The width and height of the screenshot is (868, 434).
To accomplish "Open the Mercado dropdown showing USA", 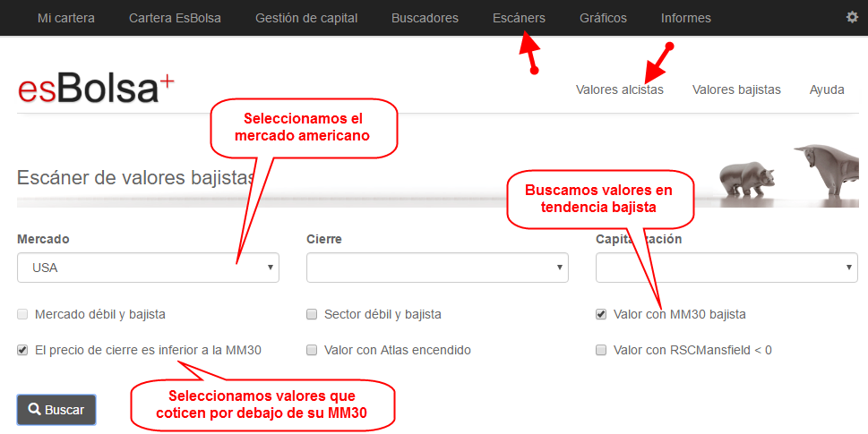I will pos(148,268).
